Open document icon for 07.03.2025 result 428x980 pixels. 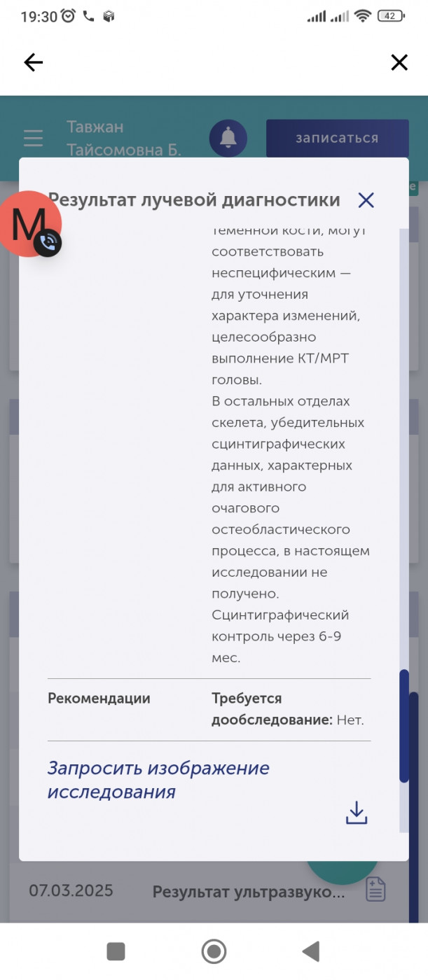tap(376, 890)
